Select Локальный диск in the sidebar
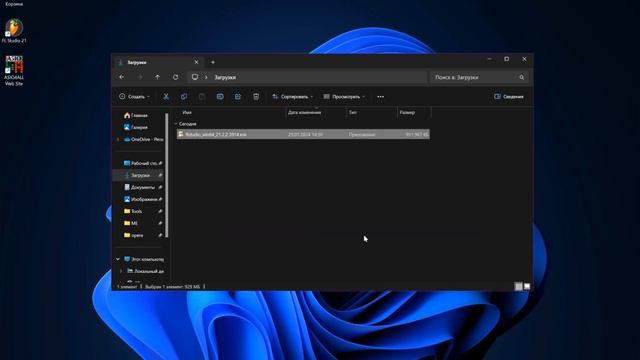Image resolution: width=640 pixels, height=360 pixels. click(x=146, y=271)
